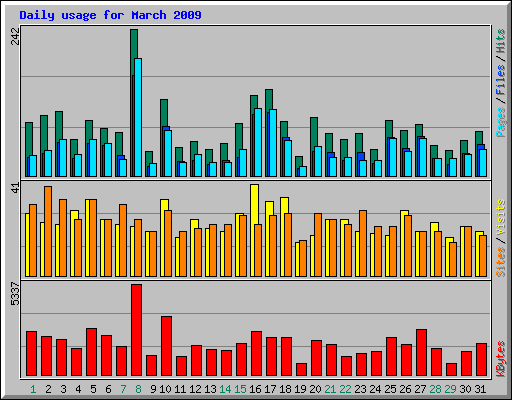
Task: Click day '1' on the x-axis
Action: pyautogui.click(x=33, y=389)
